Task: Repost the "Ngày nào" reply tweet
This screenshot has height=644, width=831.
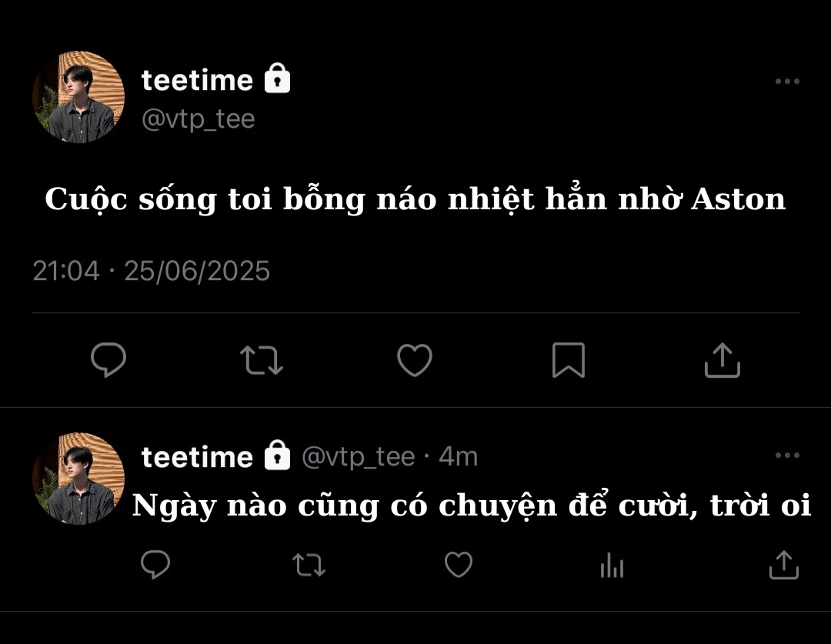Action: coord(309,566)
